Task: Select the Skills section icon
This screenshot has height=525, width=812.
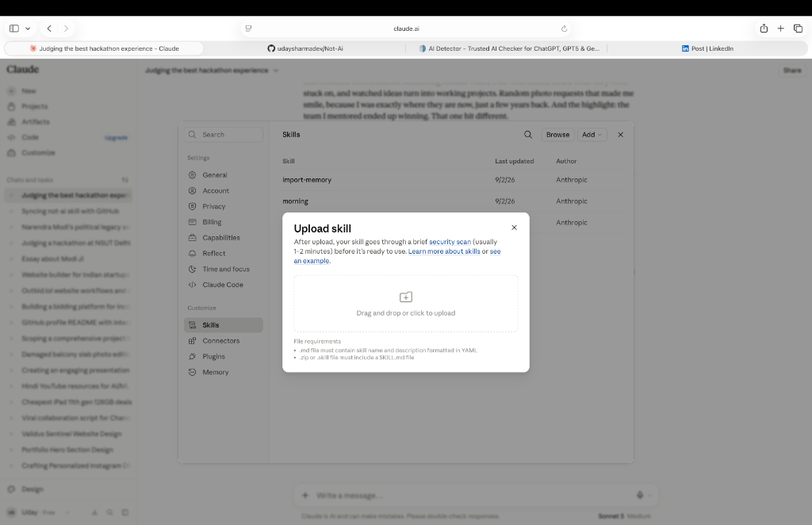Action: (x=192, y=325)
